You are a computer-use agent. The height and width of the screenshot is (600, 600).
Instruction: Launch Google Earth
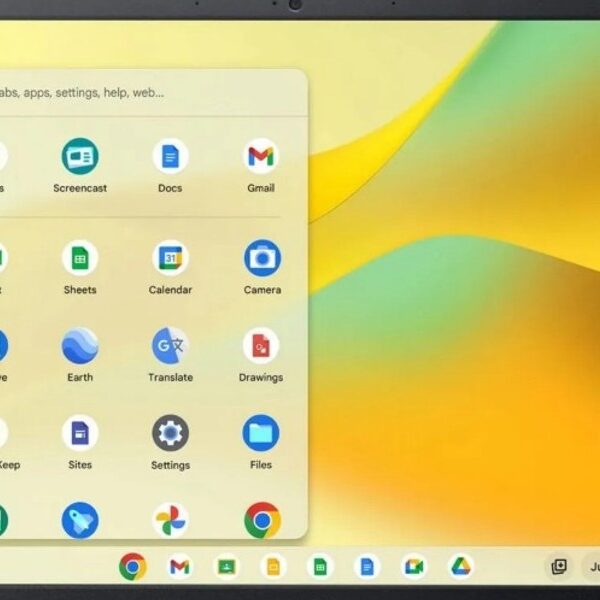pos(80,346)
